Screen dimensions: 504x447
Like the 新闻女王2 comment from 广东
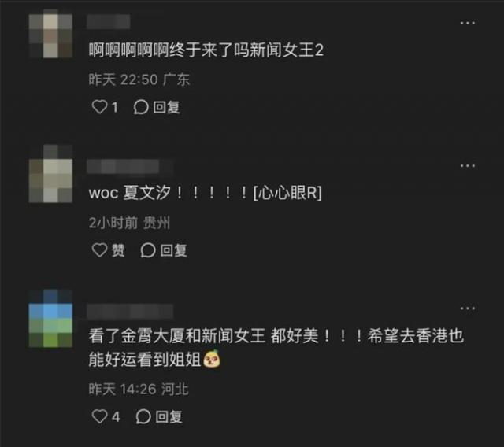click(99, 107)
